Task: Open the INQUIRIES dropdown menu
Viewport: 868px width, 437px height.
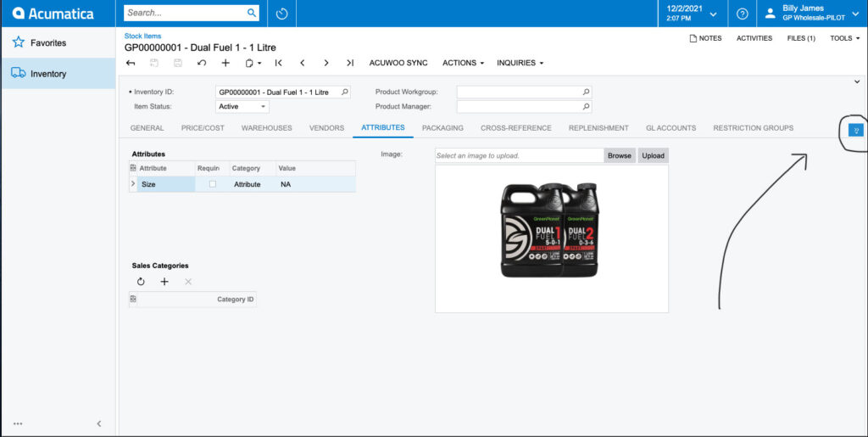Action: click(520, 63)
